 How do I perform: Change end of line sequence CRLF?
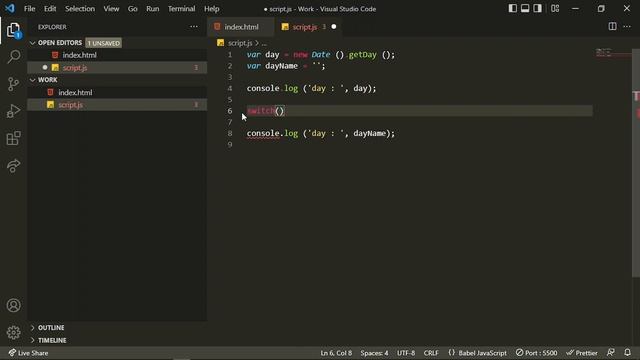pos(431,353)
